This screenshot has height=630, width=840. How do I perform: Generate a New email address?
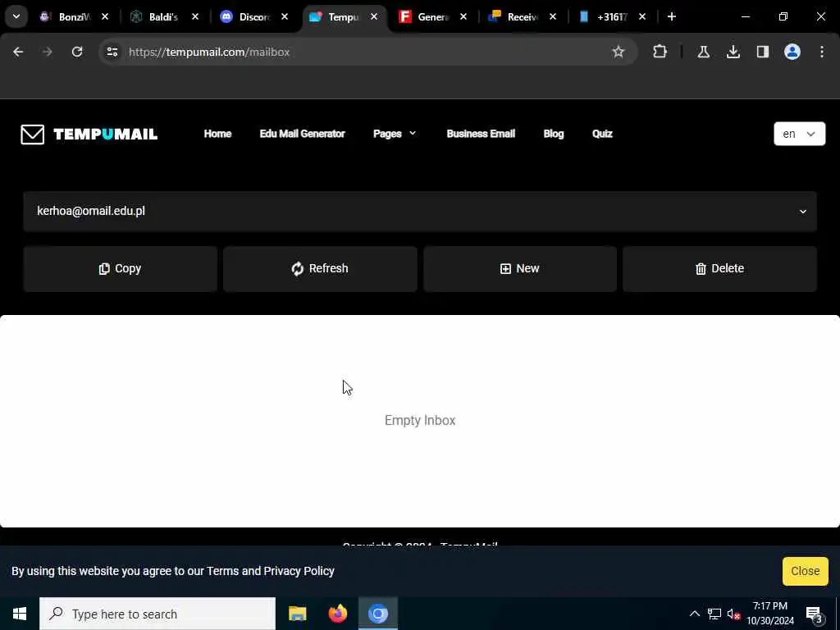click(x=519, y=269)
